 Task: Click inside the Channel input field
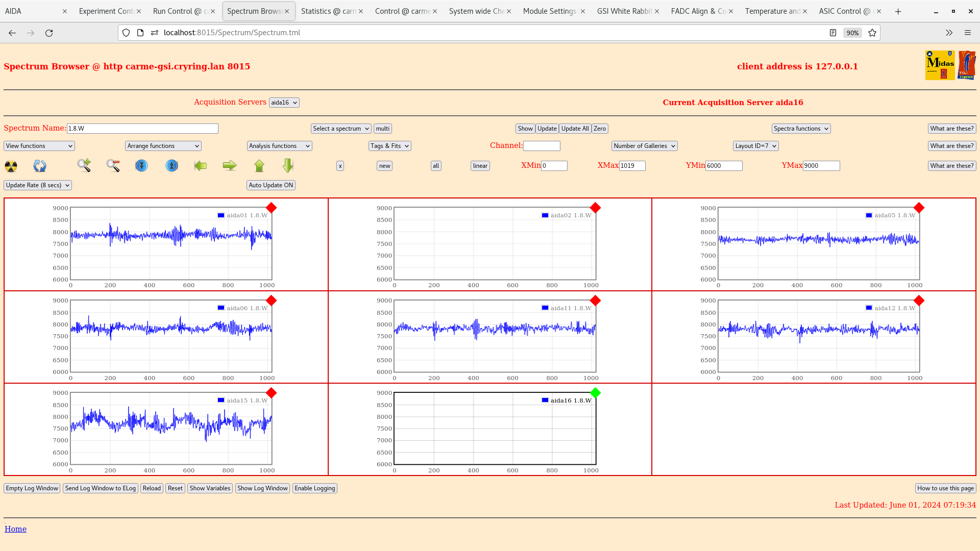(542, 145)
